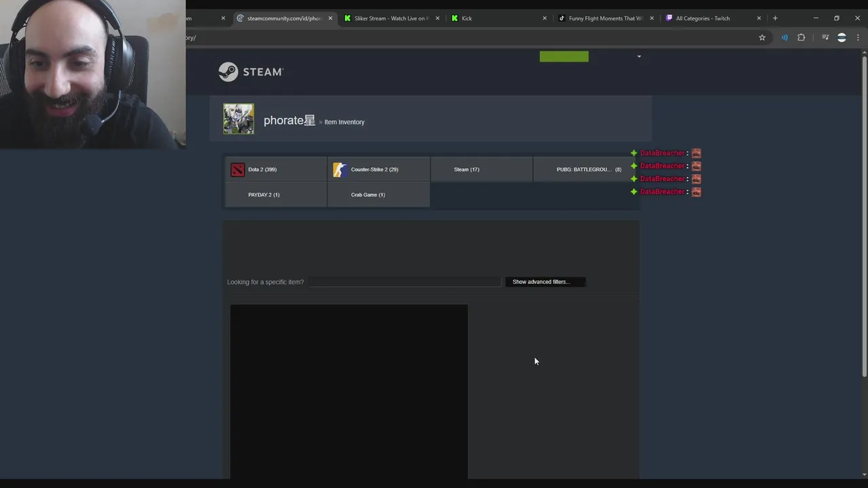
Task: Select the PAYDAY 2 (1) inventory tab
Action: [x=275, y=195]
